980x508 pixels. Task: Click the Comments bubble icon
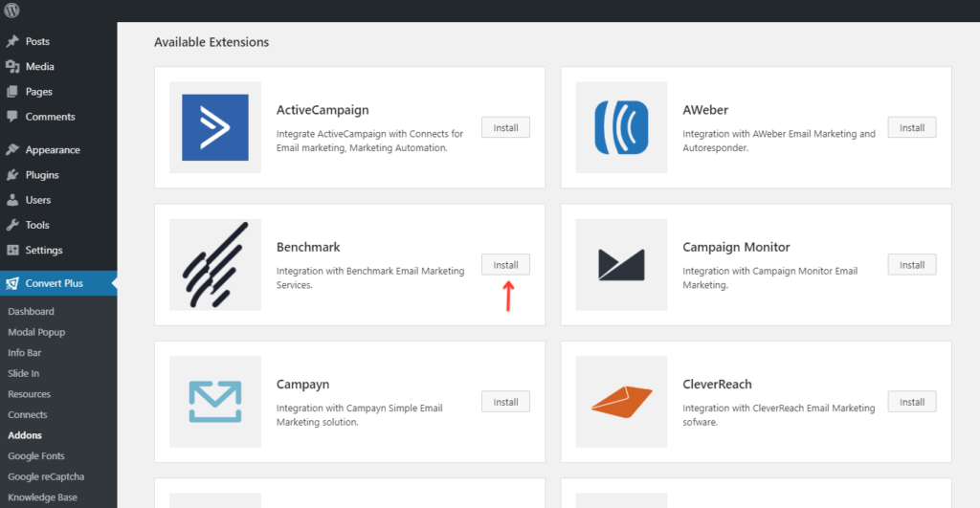click(12, 116)
